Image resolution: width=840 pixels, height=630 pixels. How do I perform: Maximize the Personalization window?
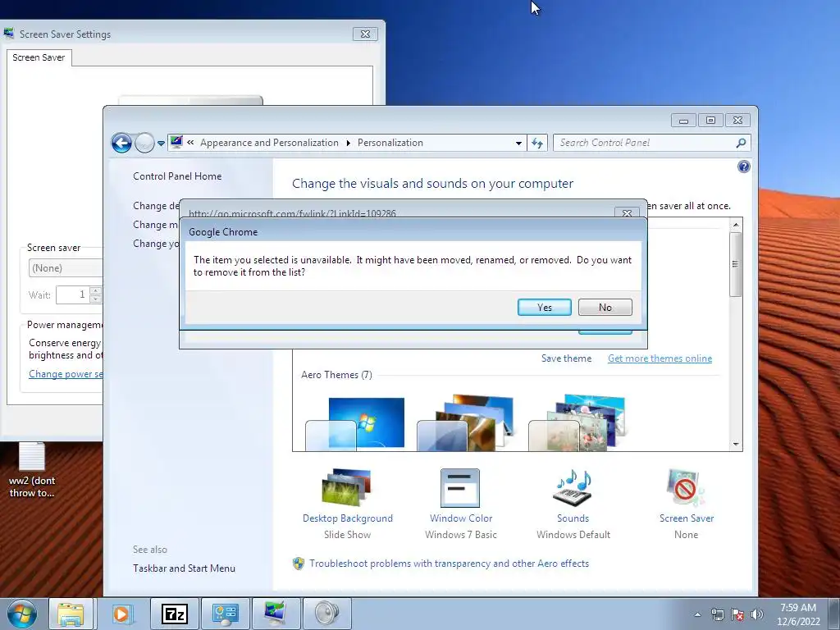pyautogui.click(x=710, y=120)
